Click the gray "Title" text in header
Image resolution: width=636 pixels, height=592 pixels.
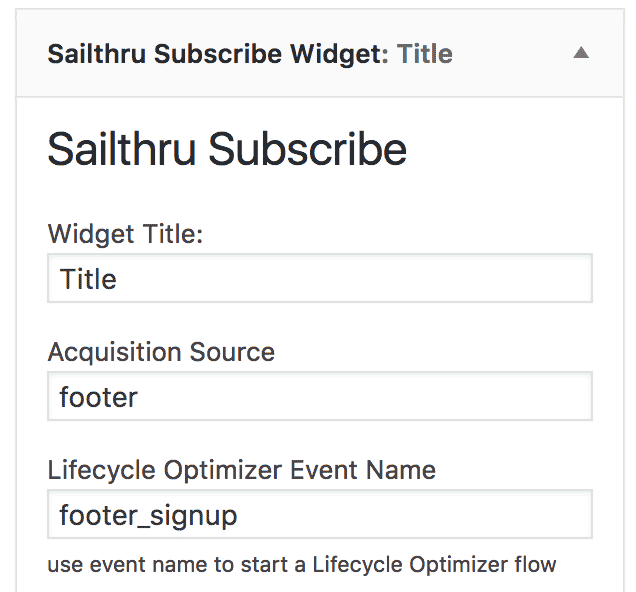coord(425,54)
